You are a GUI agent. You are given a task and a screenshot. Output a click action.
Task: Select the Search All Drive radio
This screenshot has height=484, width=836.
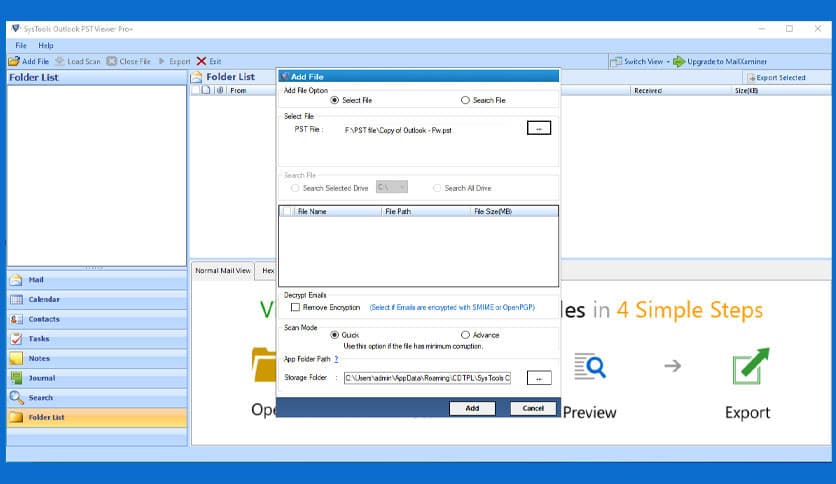[x=437, y=188]
